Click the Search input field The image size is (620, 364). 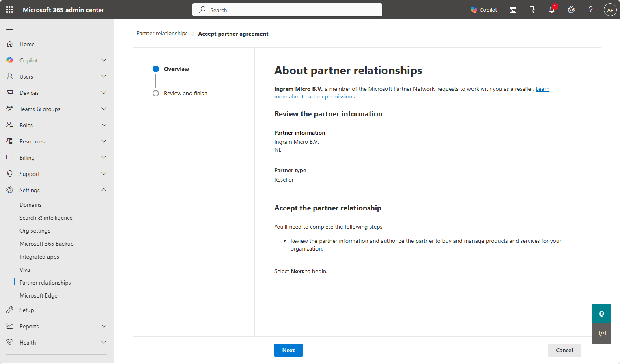287,10
